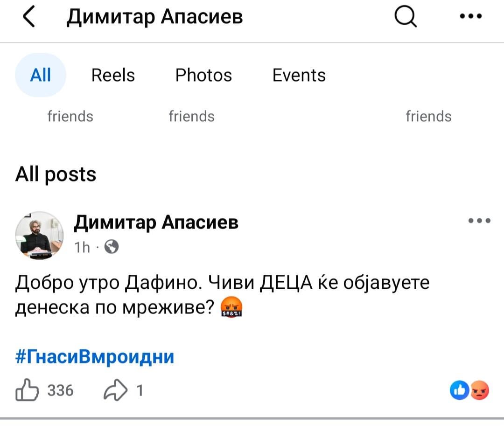Click the post's 1h timestamp
The image size is (504, 431).
82,247
